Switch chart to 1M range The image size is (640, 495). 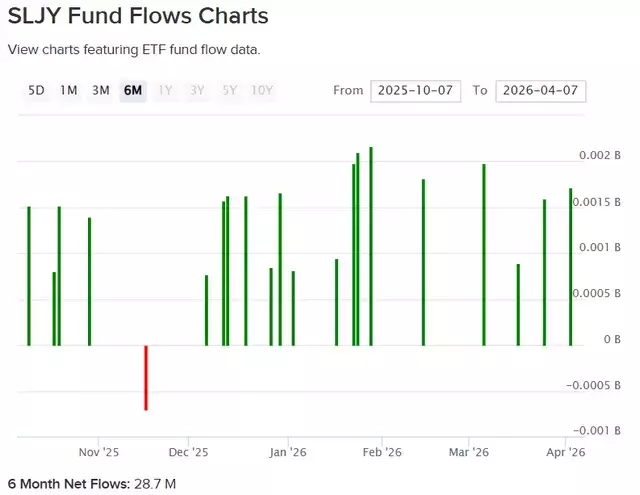[69, 90]
